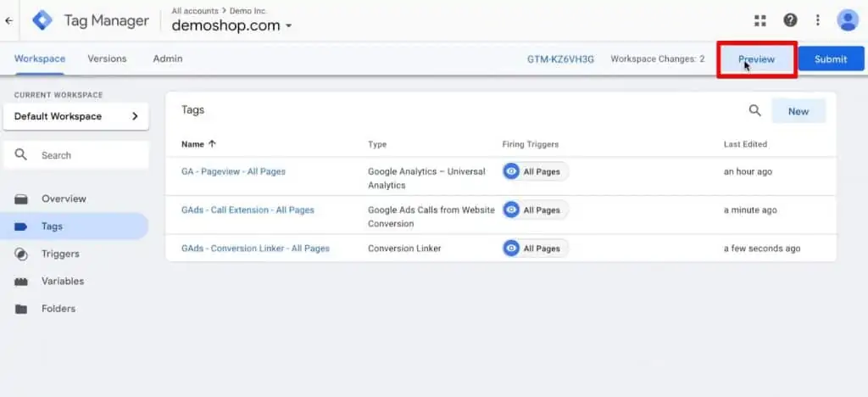Click the Overview sidebar icon
Screen dimensions: 868x397
21,199
